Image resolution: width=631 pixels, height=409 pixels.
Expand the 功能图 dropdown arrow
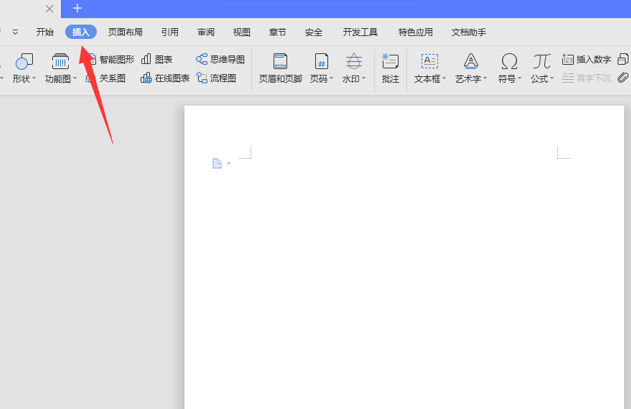pos(75,78)
